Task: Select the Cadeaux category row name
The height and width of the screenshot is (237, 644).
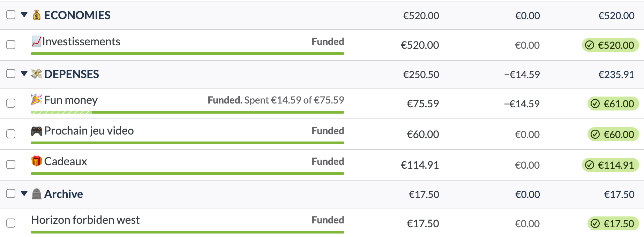Action: pyautogui.click(x=66, y=161)
